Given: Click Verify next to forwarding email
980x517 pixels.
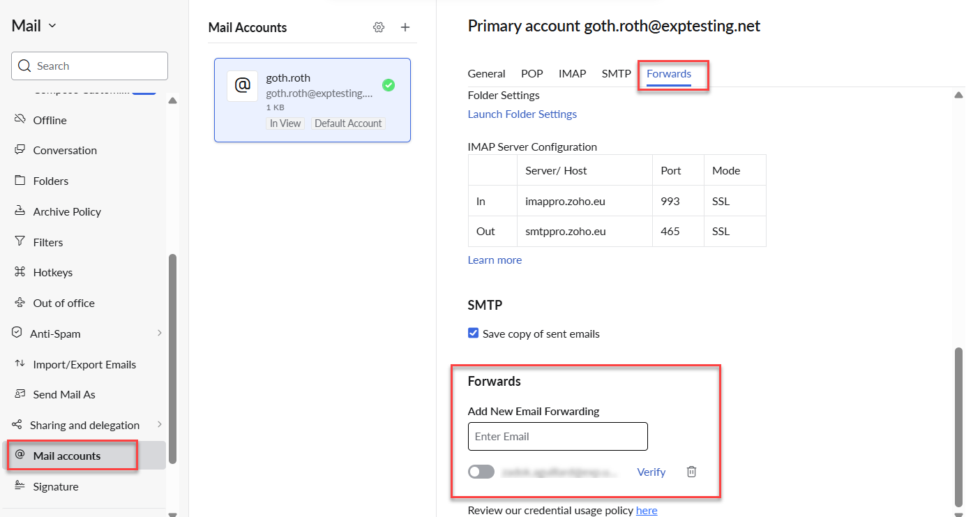Looking at the screenshot, I should tap(651, 472).
